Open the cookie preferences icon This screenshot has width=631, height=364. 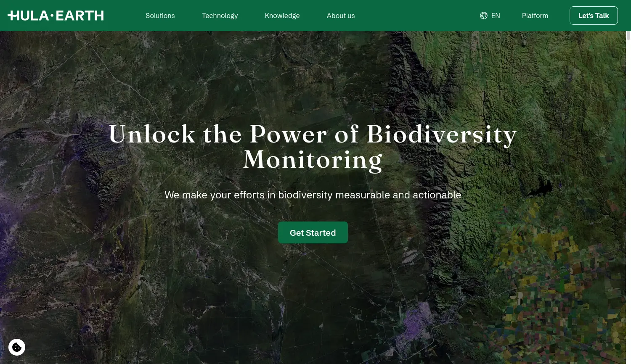click(17, 347)
